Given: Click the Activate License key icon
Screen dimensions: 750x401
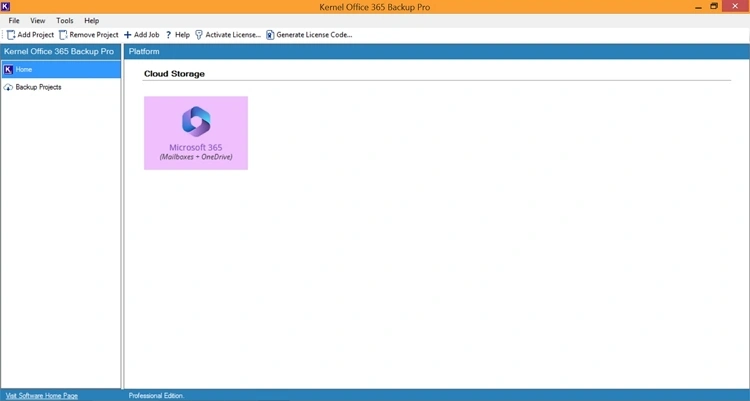Looking at the screenshot, I should click(199, 35).
